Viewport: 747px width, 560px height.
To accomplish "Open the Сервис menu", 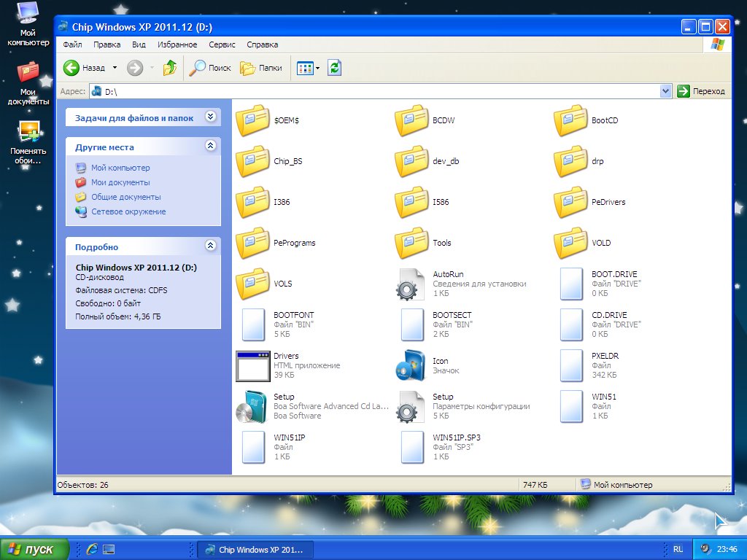I will [222, 44].
